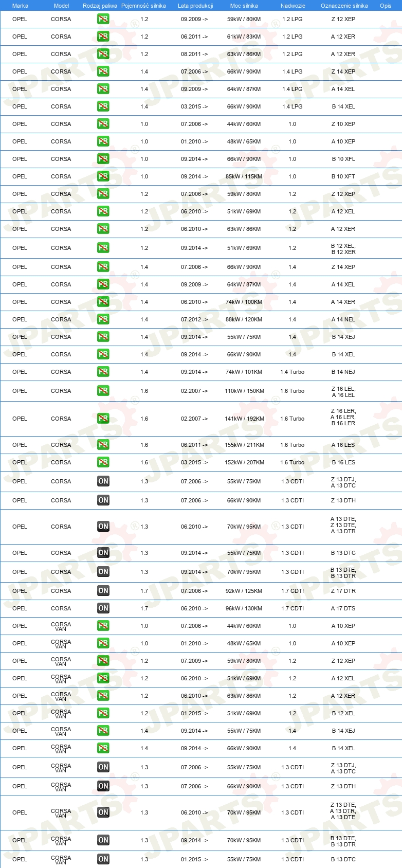Click the ON icon in the Corsa Van 01.2015 55kW row
Viewport: 402px width, 868px height.
point(103,859)
